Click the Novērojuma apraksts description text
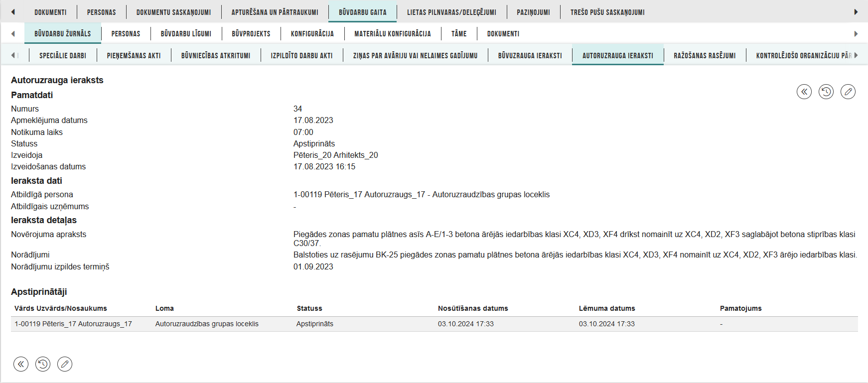 pyautogui.click(x=575, y=239)
